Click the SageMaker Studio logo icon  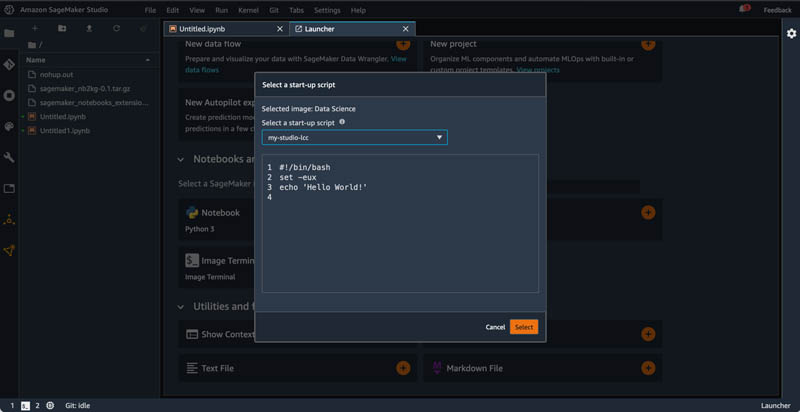(9, 10)
